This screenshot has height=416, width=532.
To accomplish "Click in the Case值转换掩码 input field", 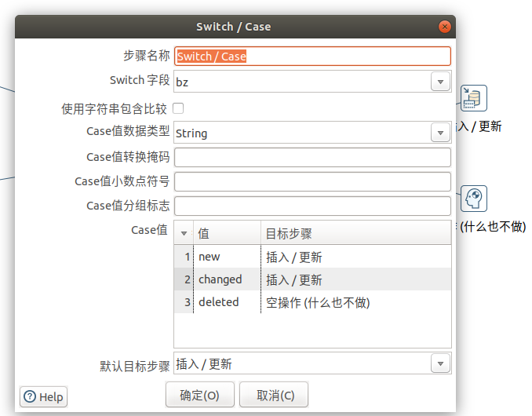I will pos(312,158).
